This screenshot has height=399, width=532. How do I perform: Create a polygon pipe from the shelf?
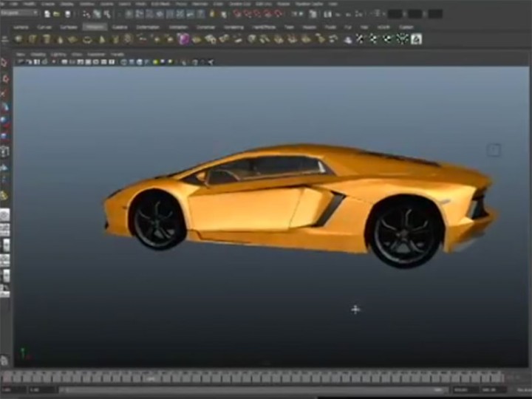115,40
